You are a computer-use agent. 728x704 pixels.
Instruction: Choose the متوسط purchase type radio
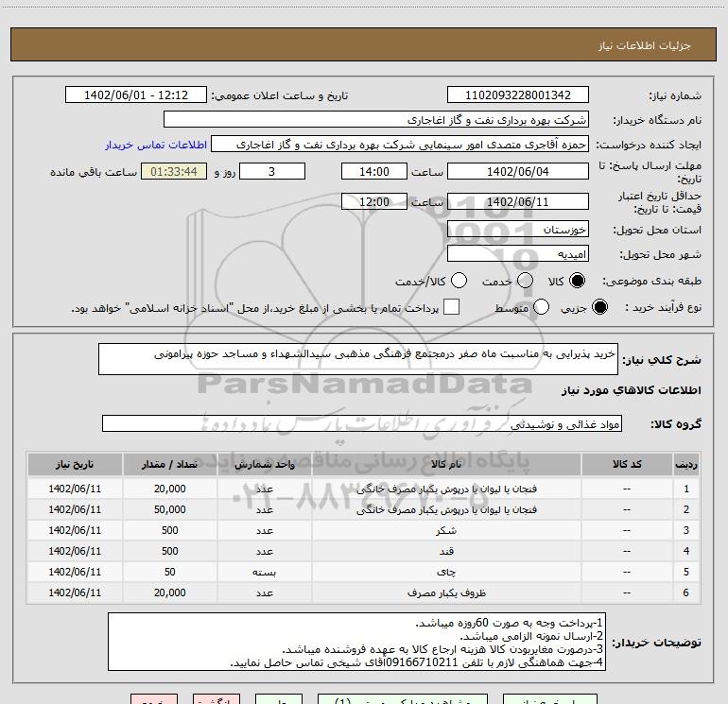pos(541,307)
